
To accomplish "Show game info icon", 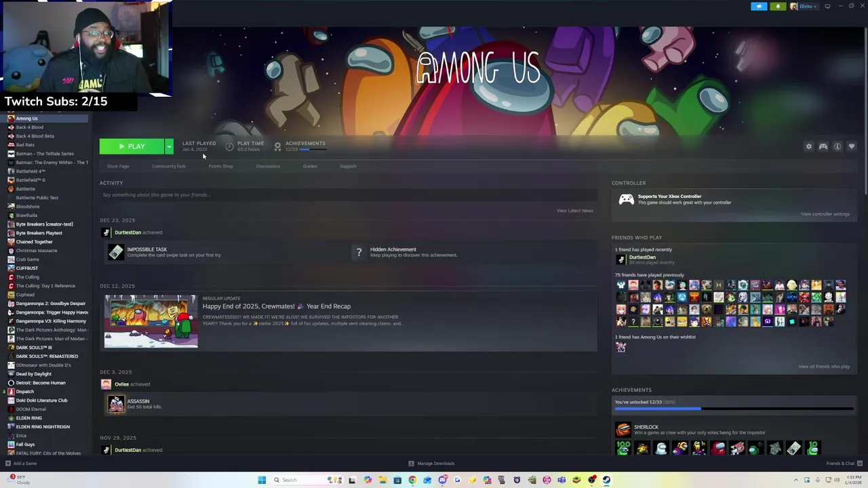I will 837,146.
